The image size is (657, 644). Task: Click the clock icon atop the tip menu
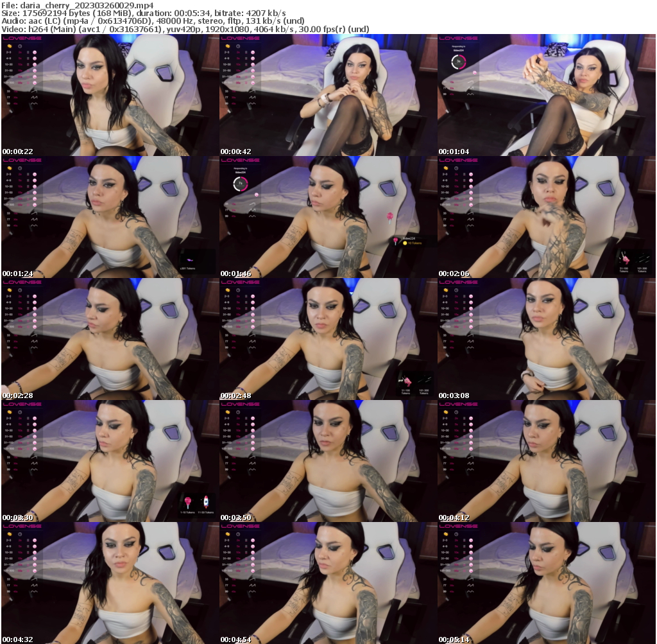click(20, 46)
